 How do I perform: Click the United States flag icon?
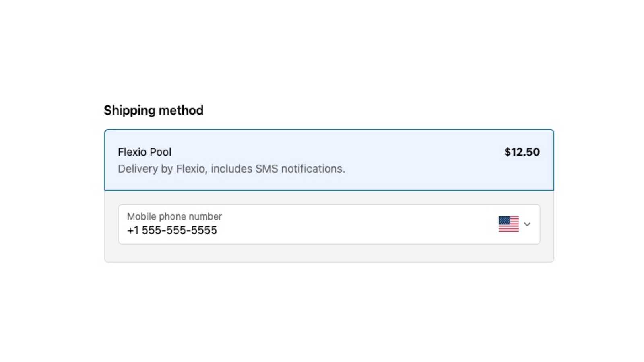[508, 224]
